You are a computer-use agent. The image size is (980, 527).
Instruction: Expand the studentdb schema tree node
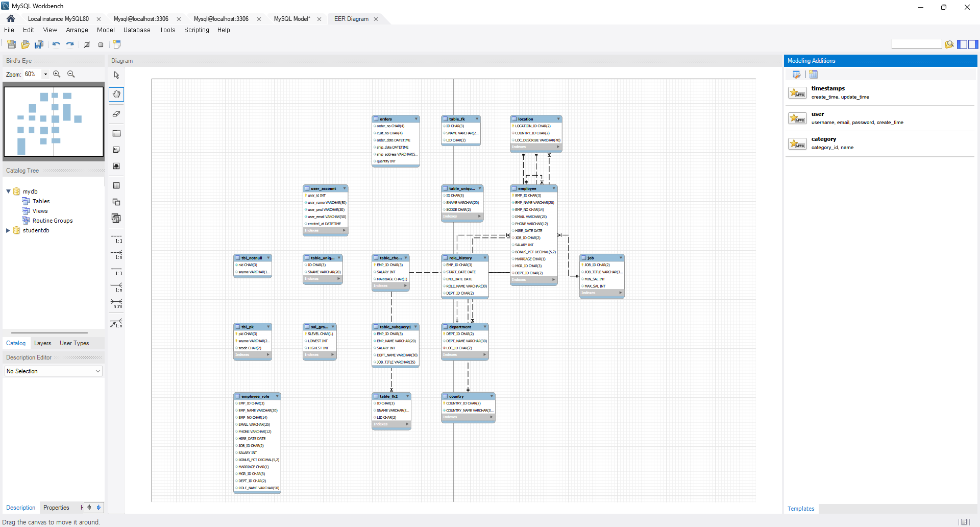pos(8,230)
